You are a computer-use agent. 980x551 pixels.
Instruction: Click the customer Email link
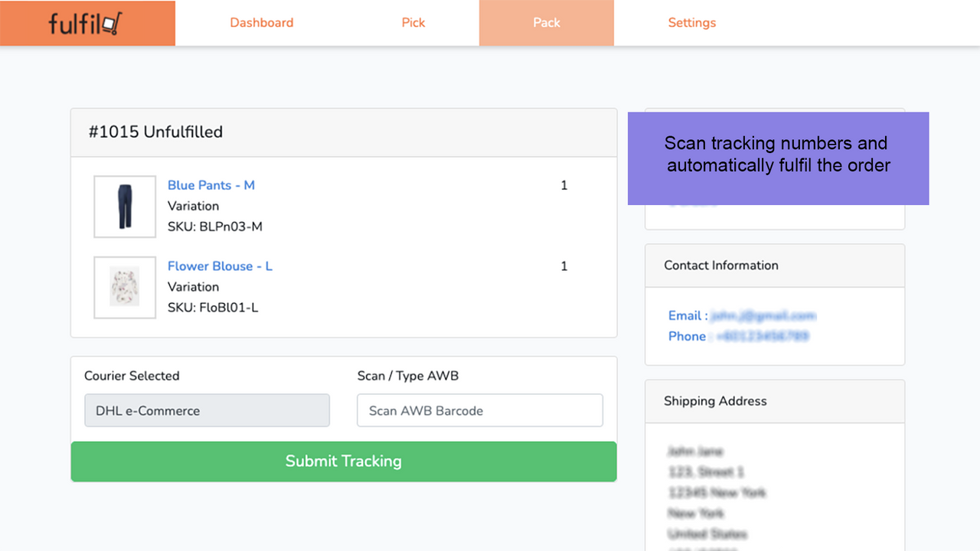(742, 315)
